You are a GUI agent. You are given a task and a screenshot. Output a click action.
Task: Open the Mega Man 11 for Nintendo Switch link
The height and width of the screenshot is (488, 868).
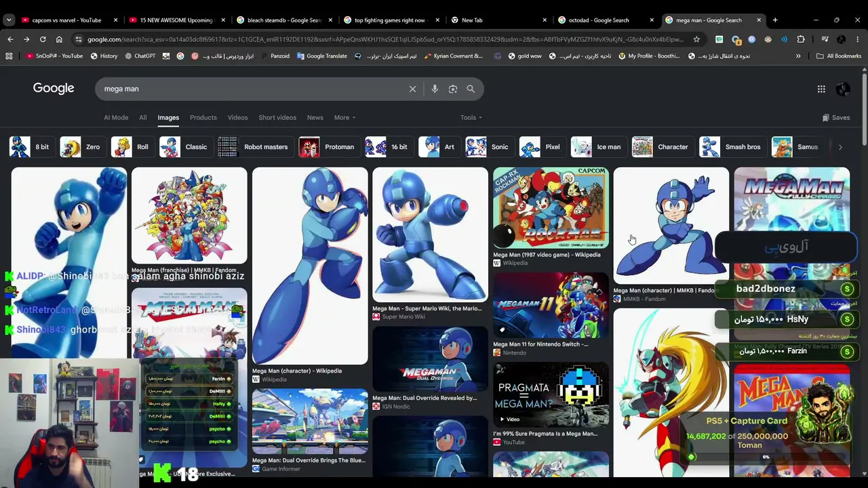click(x=540, y=344)
